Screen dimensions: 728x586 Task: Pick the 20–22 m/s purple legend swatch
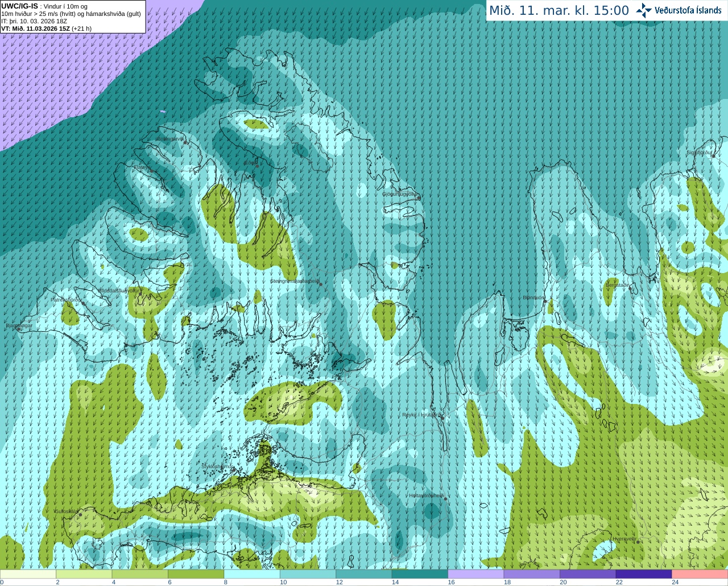588,574
